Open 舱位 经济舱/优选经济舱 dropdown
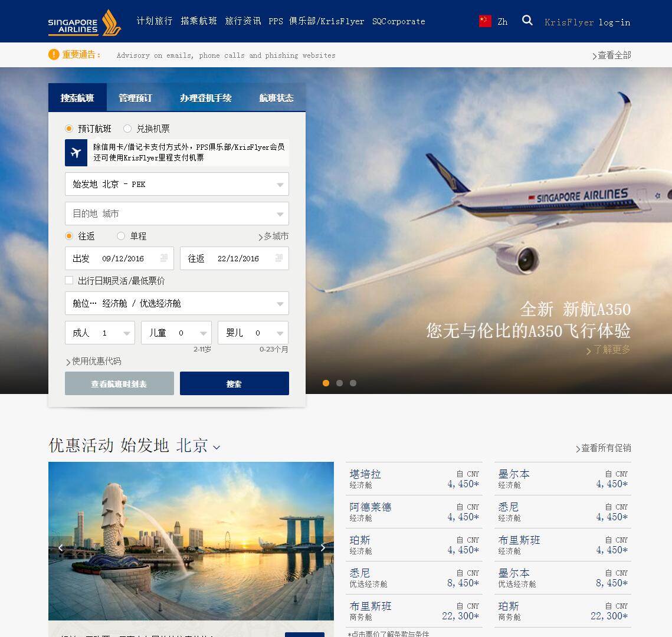This screenshot has width=672, height=637. (x=176, y=303)
